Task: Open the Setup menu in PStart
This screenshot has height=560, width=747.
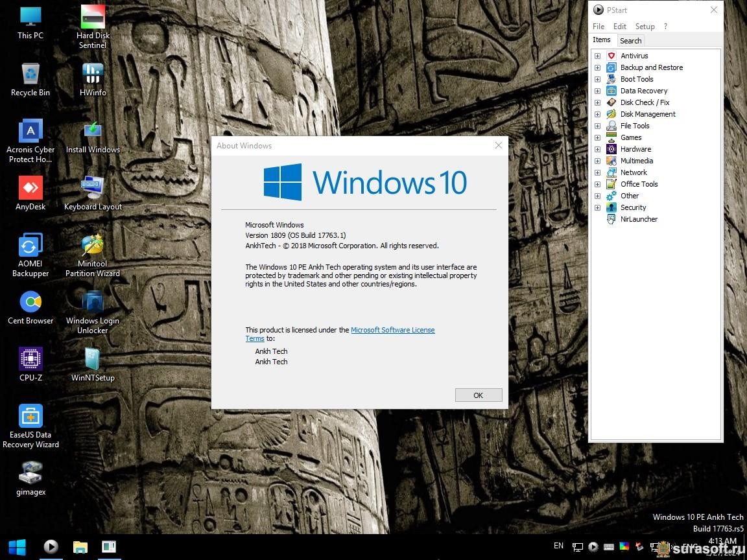Action: [645, 26]
